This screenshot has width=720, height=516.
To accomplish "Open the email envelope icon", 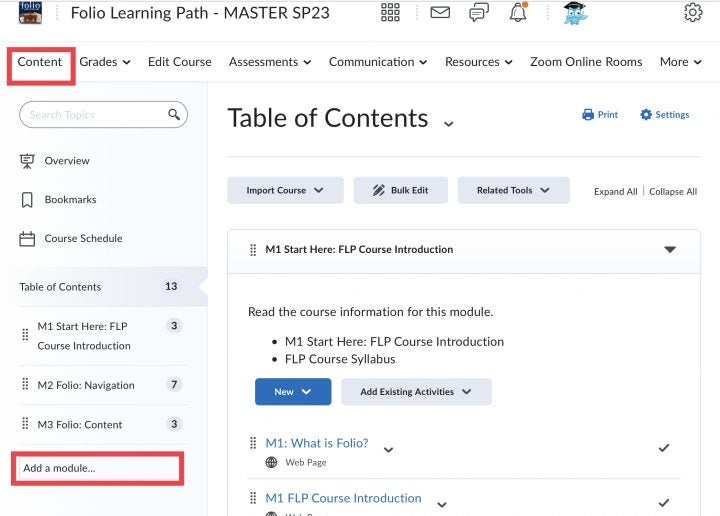I will pyautogui.click(x=440, y=12).
